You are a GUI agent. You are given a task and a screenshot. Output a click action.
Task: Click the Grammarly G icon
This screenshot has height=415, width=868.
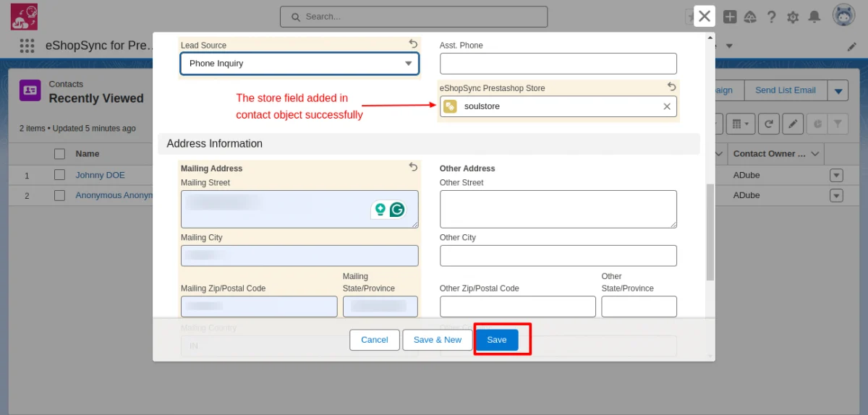click(x=396, y=210)
